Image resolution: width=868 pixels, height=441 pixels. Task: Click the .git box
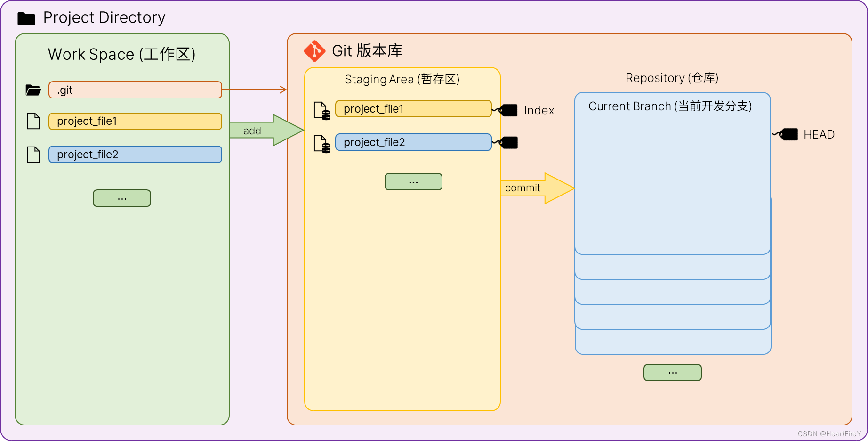coord(135,90)
